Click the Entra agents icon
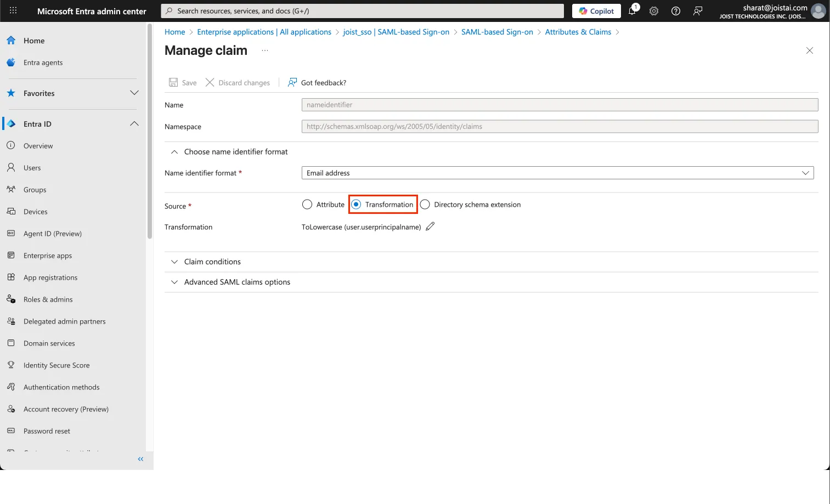The width and height of the screenshot is (830, 504). [x=11, y=63]
